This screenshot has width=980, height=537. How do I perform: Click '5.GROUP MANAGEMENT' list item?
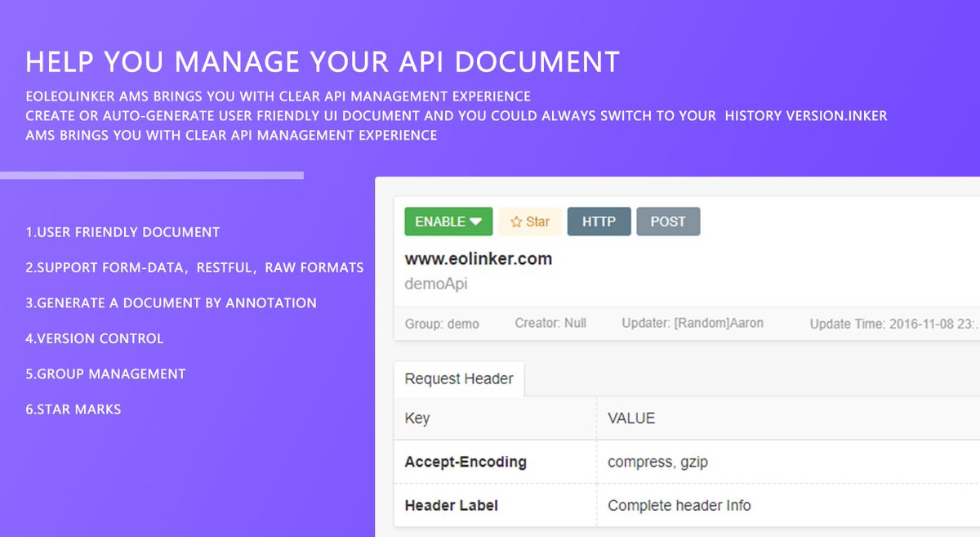pos(106,374)
